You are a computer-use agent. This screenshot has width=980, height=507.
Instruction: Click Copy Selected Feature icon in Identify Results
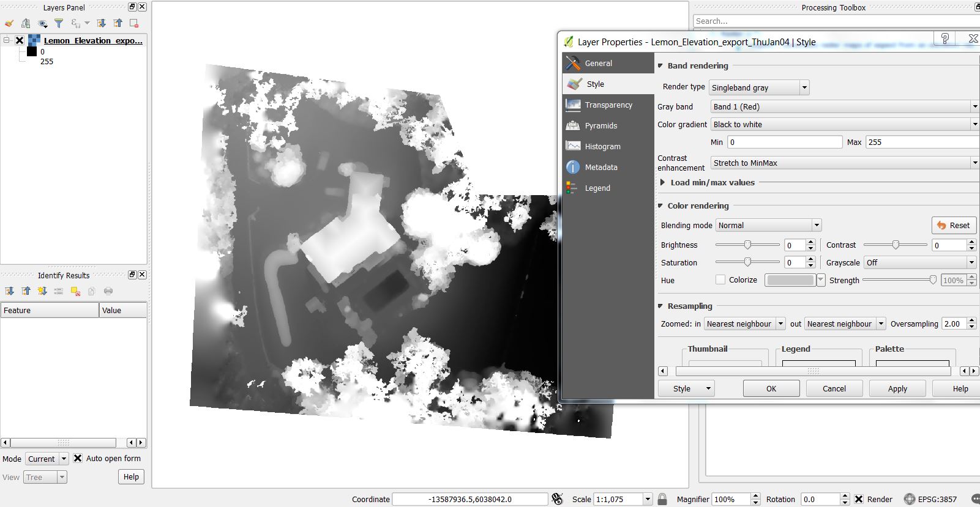tap(92, 291)
